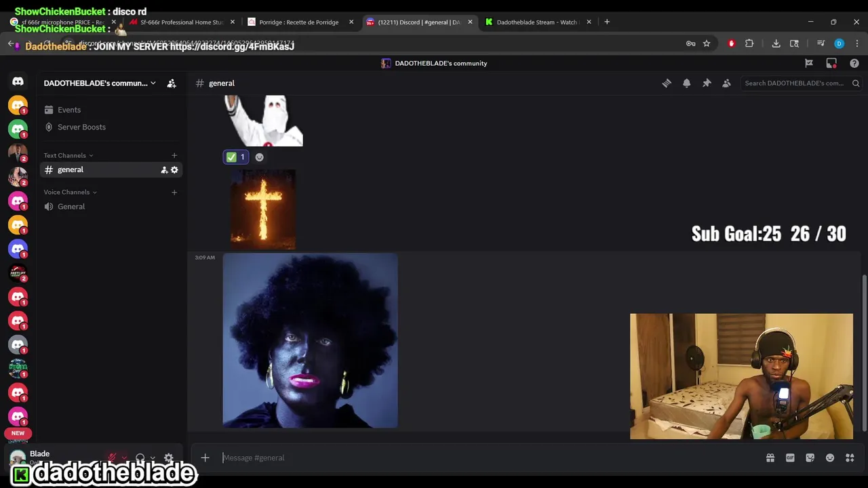
Task: Click the plus attachment button in message bar
Action: point(205,457)
